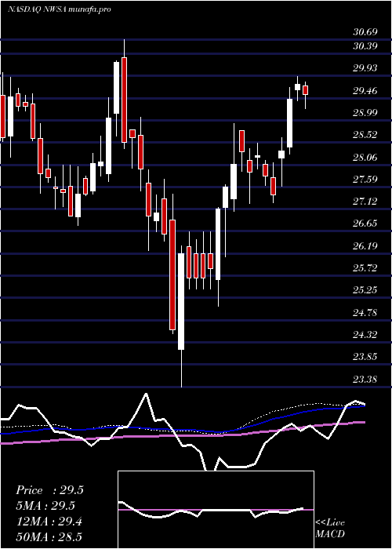Click the 28.52 price level label
This screenshot has height=549, width=392.
click(x=365, y=135)
